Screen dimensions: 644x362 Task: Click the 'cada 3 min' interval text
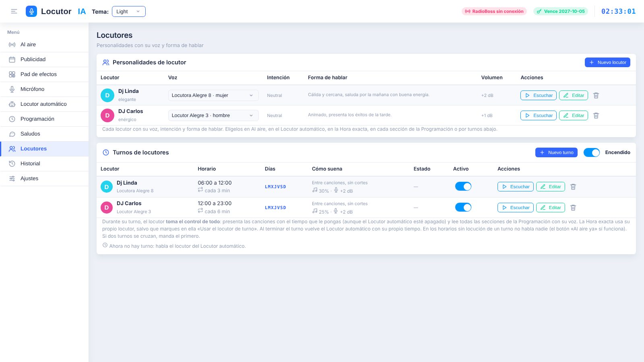217,191
